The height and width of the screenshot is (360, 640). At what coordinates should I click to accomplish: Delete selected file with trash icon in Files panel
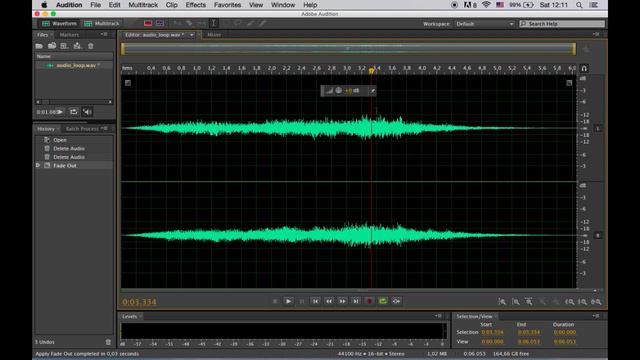click(x=91, y=46)
